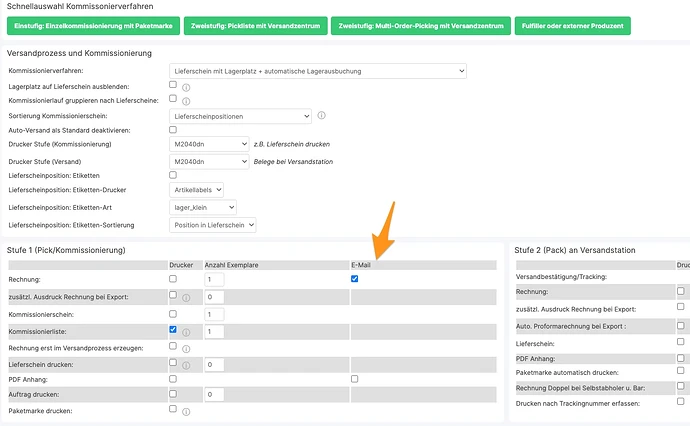Screen dimensions: 690x426
Task: Uncheck Drucker box for Kommissionierliste
Action: pyautogui.click(x=173, y=329)
